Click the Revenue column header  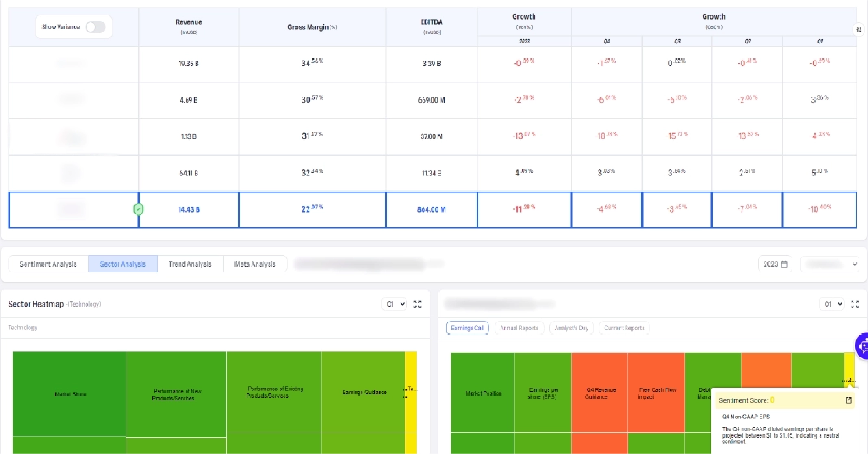pyautogui.click(x=189, y=27)
